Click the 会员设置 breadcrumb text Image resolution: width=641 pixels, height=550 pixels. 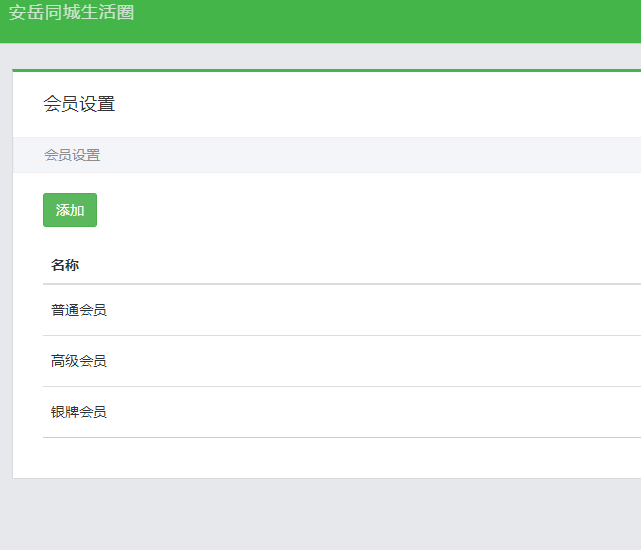(x=72, y=155)
